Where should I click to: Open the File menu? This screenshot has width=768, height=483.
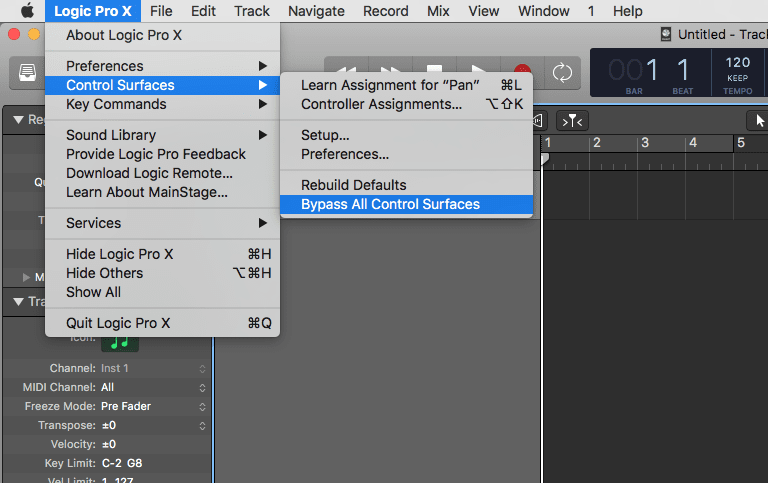click(x=161, y=11)
